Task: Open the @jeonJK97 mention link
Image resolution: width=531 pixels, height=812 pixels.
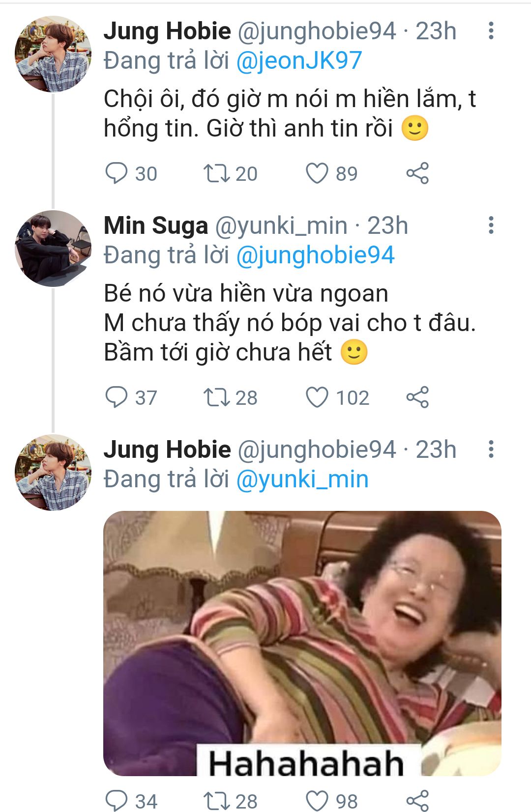Action: [299, 61]
